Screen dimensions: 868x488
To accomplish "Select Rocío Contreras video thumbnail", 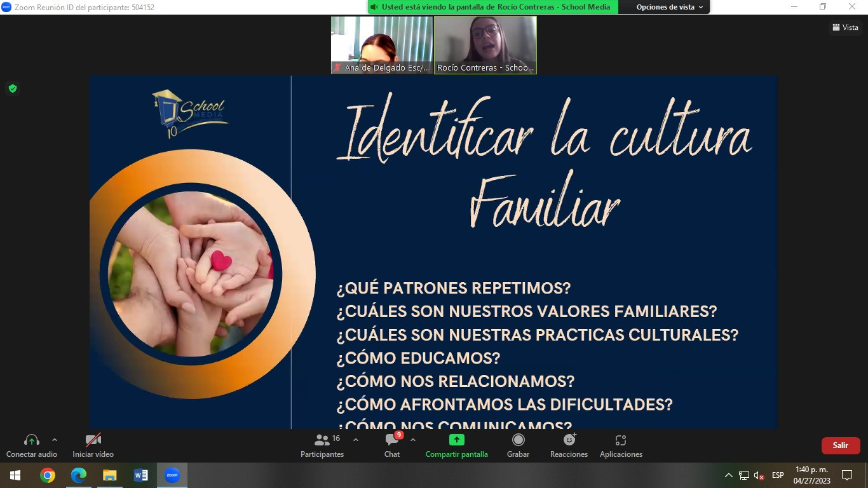I will [x=485, y=45].
